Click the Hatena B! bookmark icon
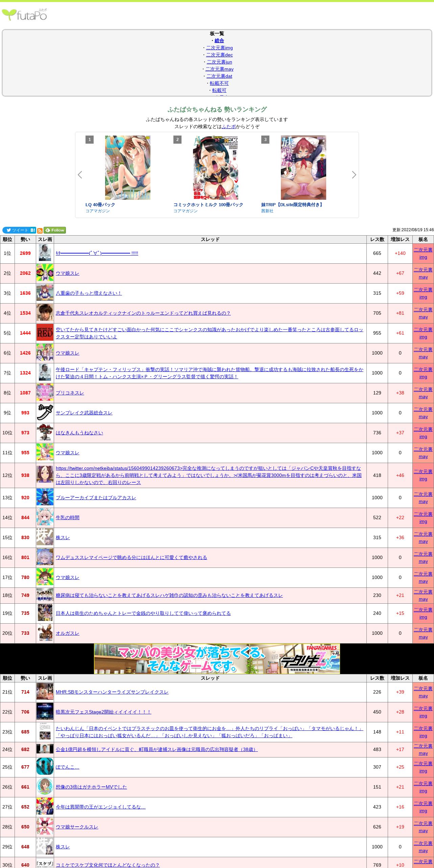The width and height of the screenshot is (434, 868). 33,230
